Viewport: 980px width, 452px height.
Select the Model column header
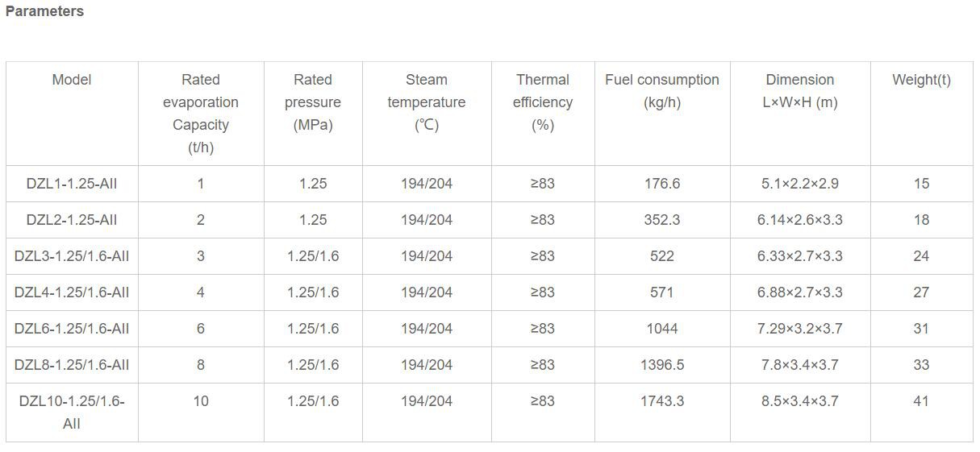click(72, 80)
